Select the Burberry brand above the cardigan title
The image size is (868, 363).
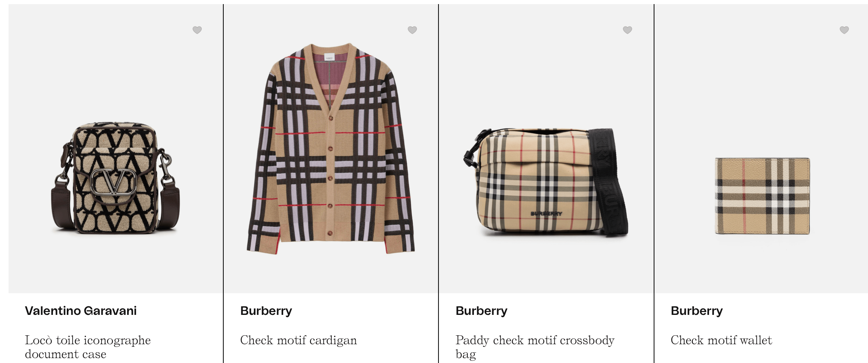(x=266, y=311)
